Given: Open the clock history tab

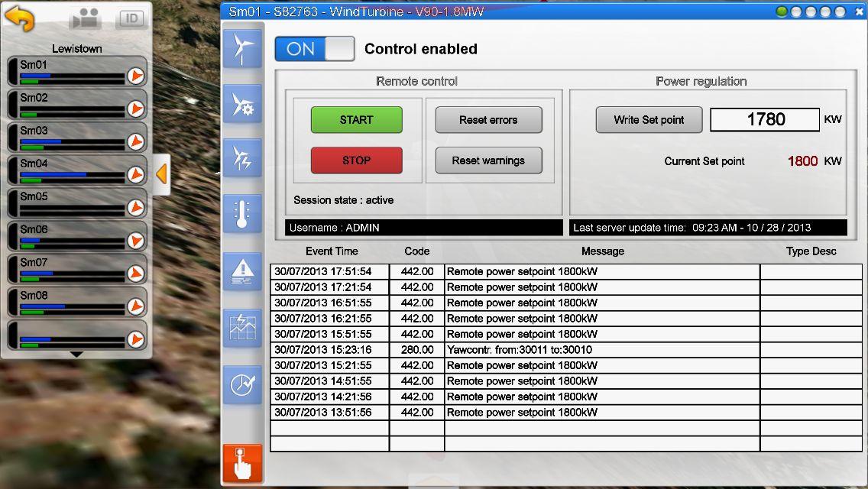Looking at the screenshot, I should point(242,384).
